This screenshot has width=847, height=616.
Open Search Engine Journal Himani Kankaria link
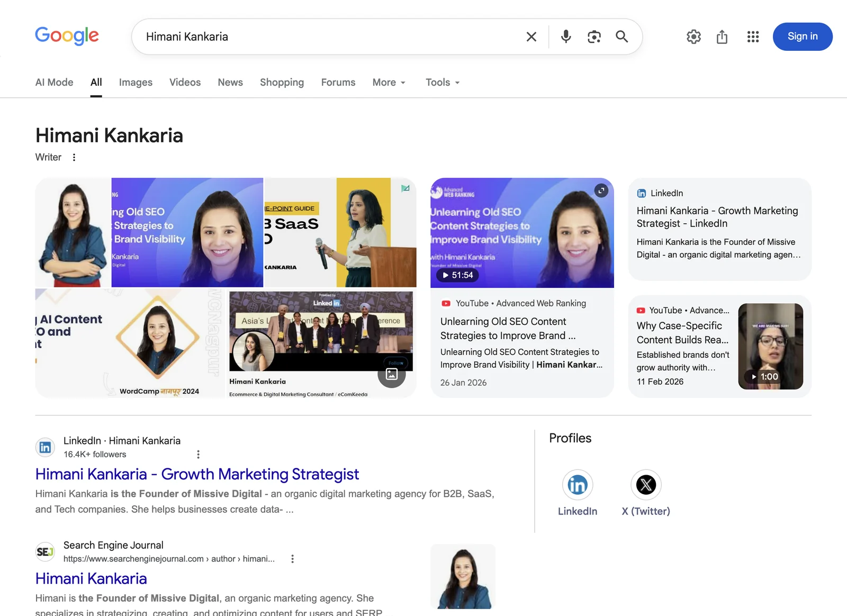tap(91, 578)
